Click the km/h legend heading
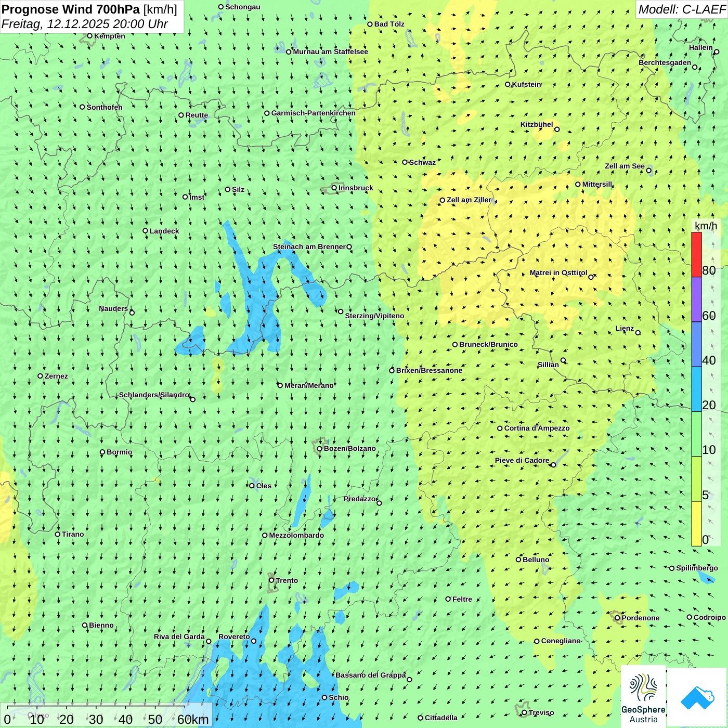Image resolution: width=728 pixels, height=728 pixels. (706, 226)
